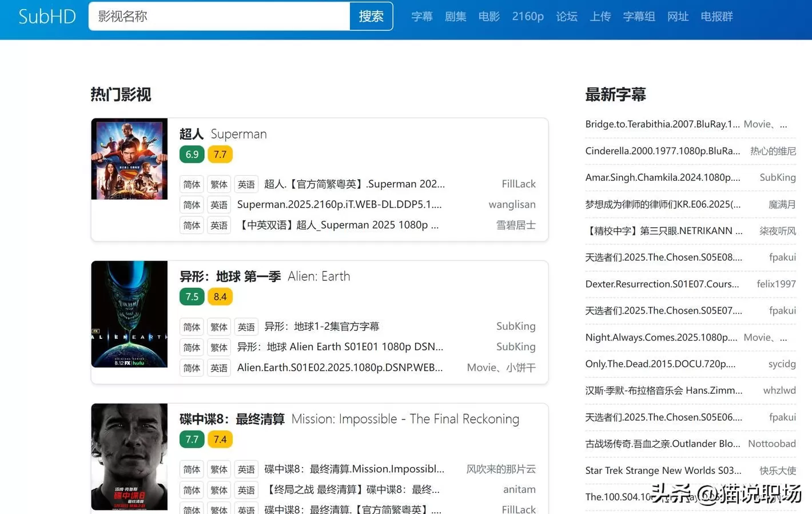Open uploader wanglisan's profile link
Viewport: 812px width, 514px height.
(x=512, y=204)
